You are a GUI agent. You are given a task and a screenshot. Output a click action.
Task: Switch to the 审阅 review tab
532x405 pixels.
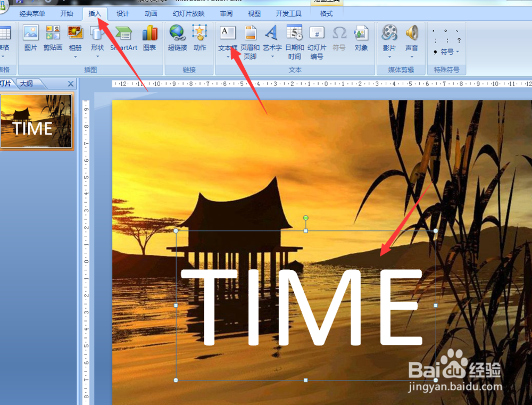click(x=226, y=14)
